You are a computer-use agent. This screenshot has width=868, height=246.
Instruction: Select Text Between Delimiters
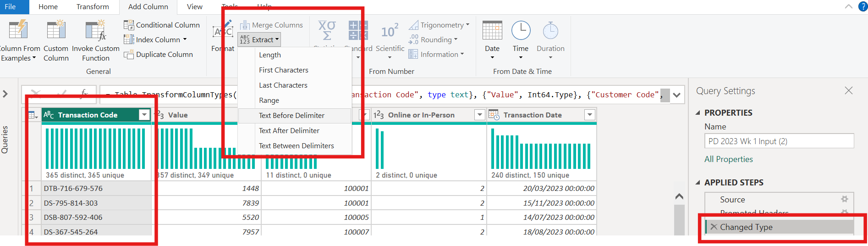point(297,145)
